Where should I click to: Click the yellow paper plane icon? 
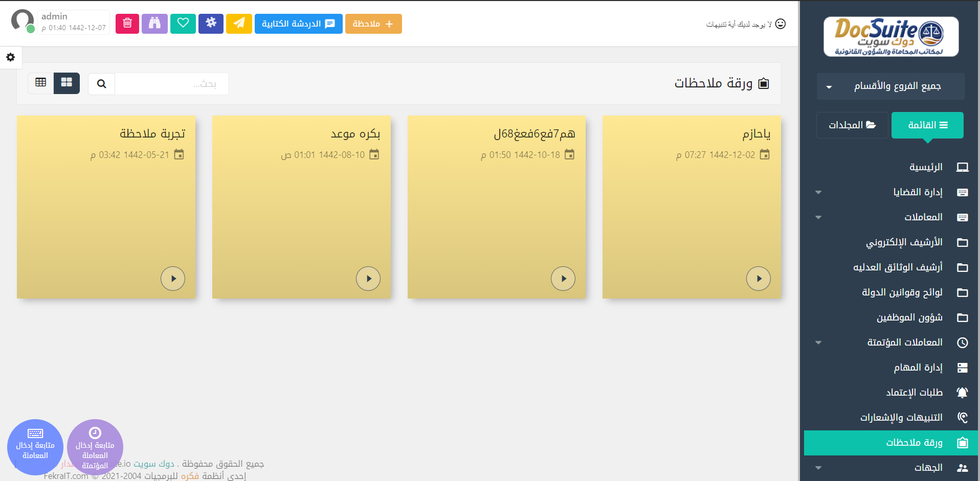click(x=239, y=24)
